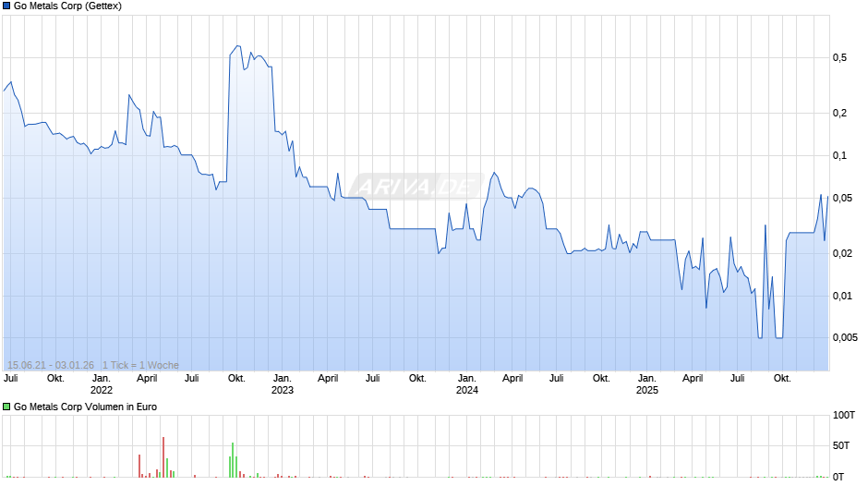Click the 0,02 price axis label
The width and height of the screenshot is (868, 486).
click(x=842, y=254)
